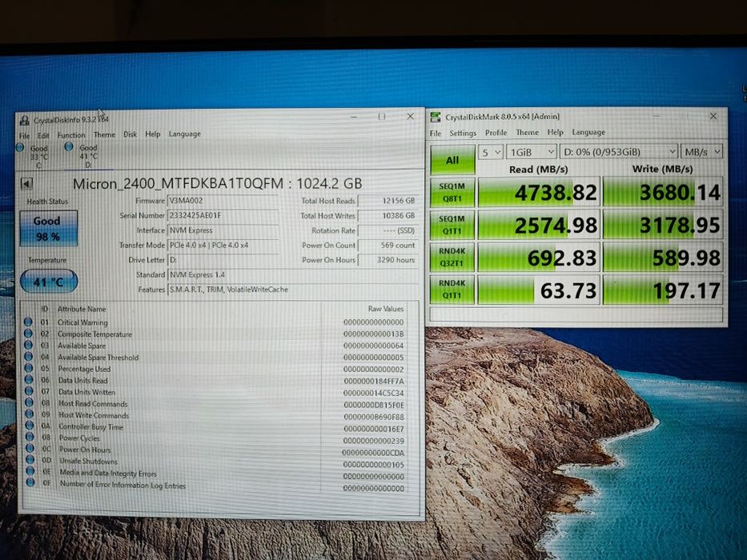Click the status circle for Data Units Read
Viewport: 747px width, 560px height.
(29, 379)
